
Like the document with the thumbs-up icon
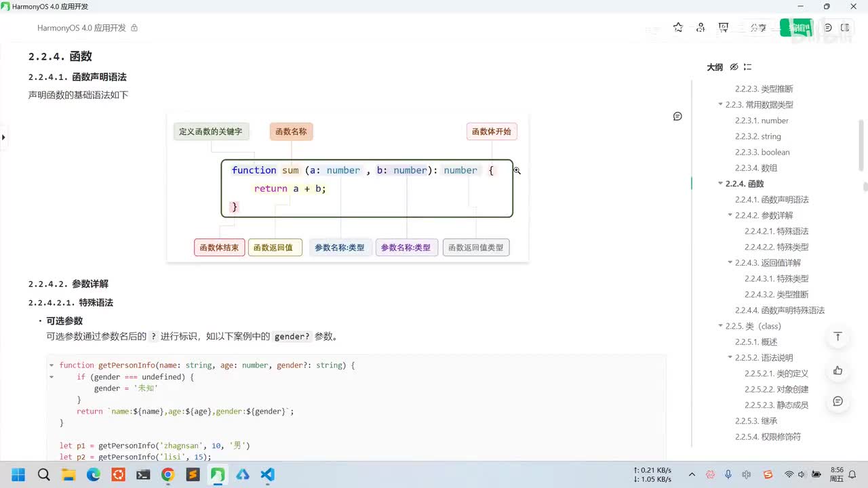point(838,370)
